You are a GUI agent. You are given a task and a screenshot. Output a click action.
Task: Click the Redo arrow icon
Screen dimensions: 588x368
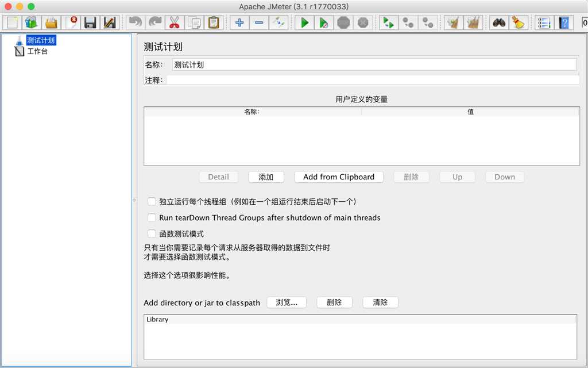[155, 22]
